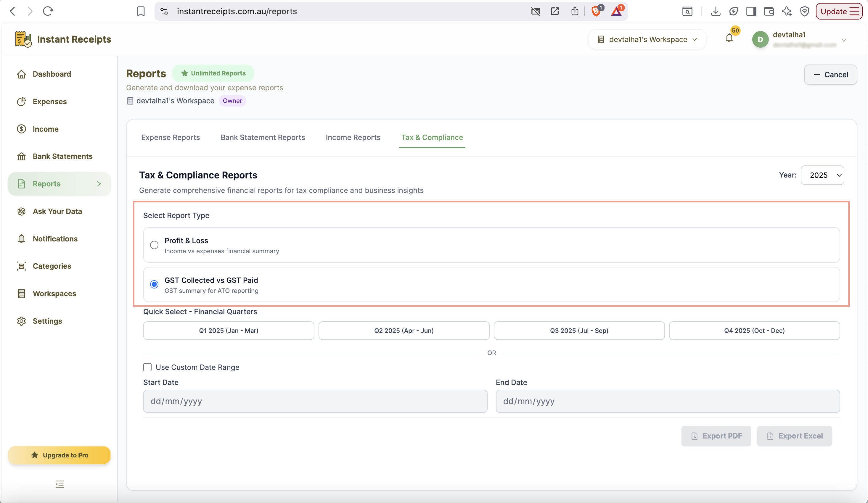868x503 pixels.
Task: Click the green D user avatar
Action: coord(760,39)
